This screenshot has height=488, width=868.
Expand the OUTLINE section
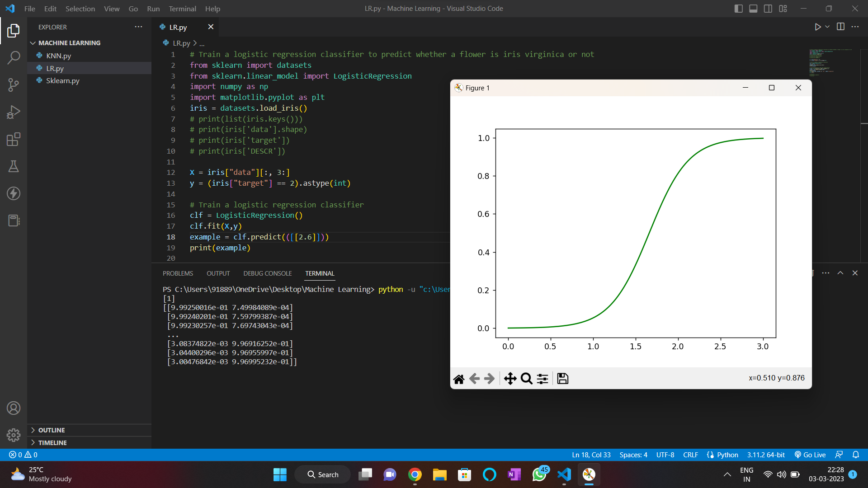tap(52, 430)
